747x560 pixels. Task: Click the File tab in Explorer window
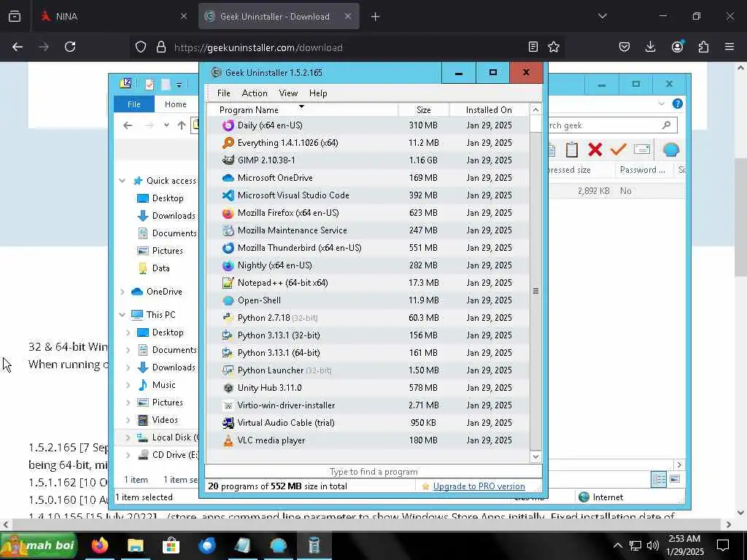(134, 104)
